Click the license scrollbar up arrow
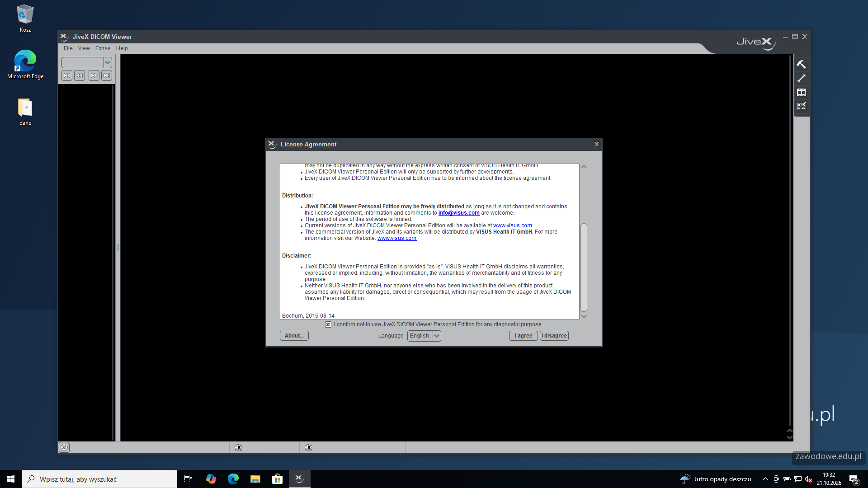Screen dimensions: 868x488 point(584,167)
